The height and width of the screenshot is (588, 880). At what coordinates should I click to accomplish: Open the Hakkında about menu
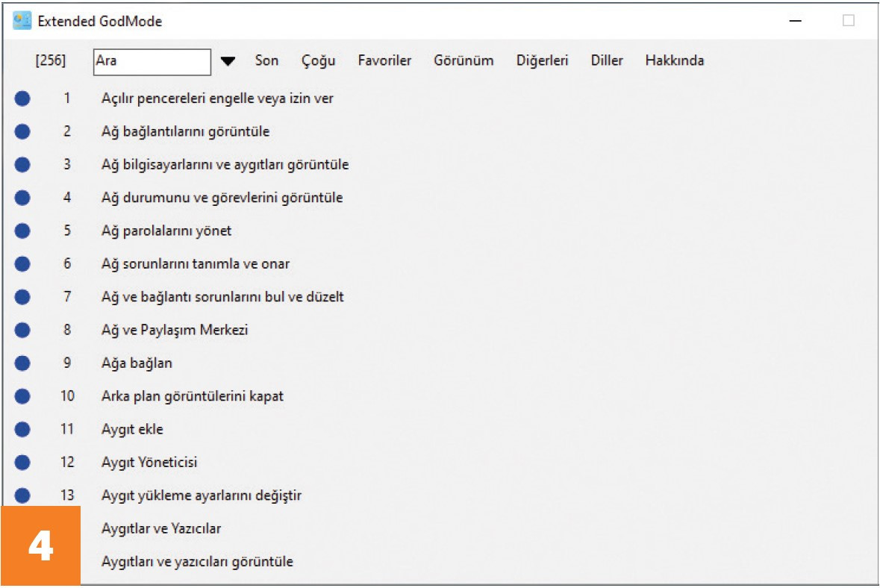(675, 60)
